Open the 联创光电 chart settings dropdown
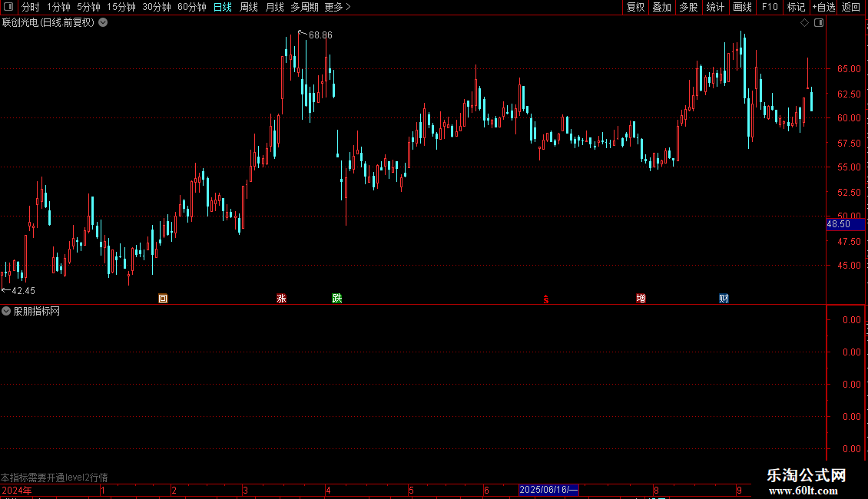 (x=103, y=23)
